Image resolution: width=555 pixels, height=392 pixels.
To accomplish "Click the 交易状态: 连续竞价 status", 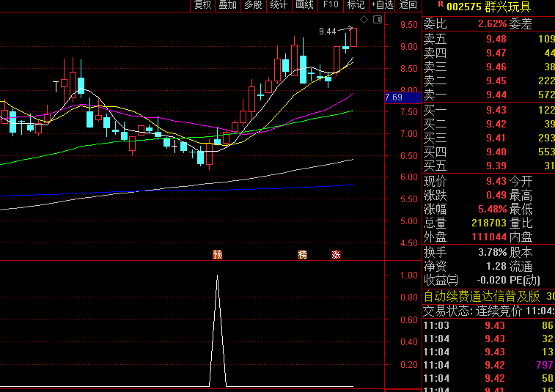I will coord(473,311).
